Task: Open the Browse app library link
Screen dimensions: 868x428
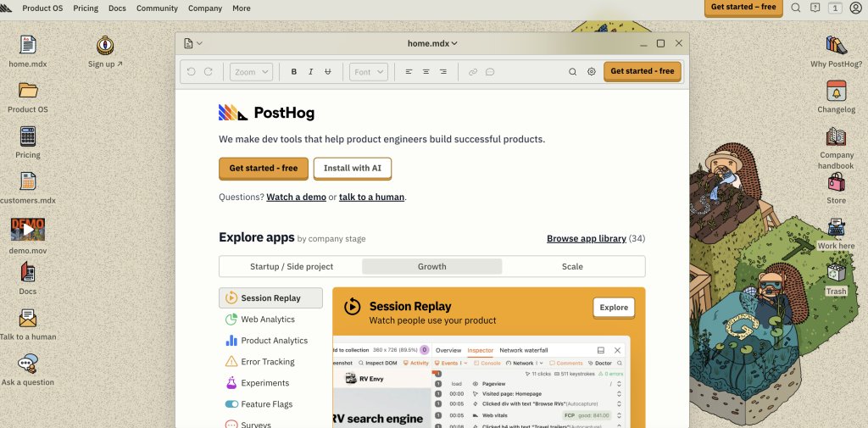Action: click(587, 239)
